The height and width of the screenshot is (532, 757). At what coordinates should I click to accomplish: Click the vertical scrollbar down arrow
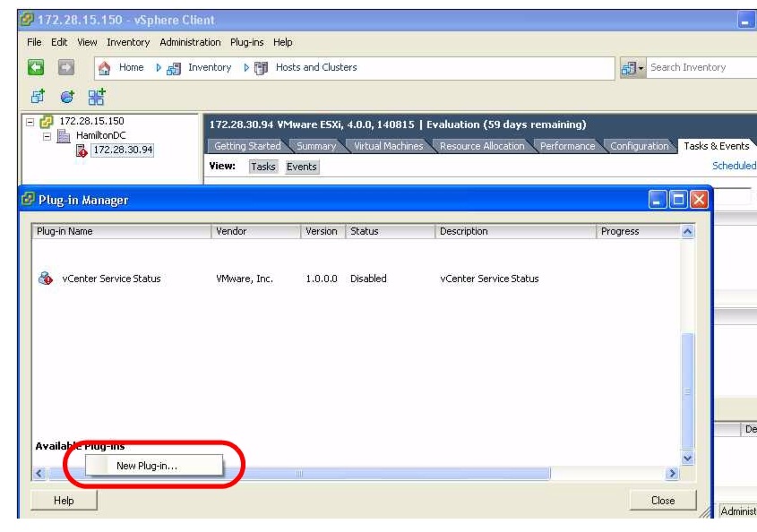point(687,459)
